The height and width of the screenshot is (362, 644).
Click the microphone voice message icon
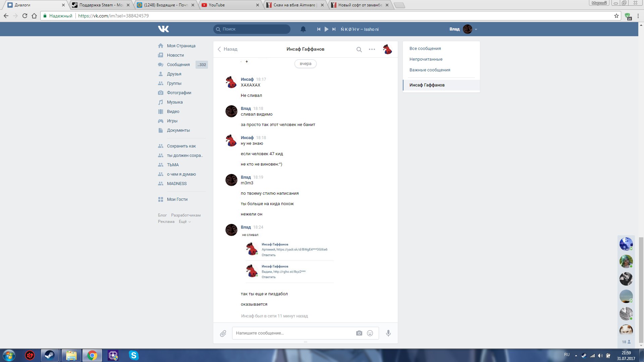pyautogui.click(x=388, y=333)
